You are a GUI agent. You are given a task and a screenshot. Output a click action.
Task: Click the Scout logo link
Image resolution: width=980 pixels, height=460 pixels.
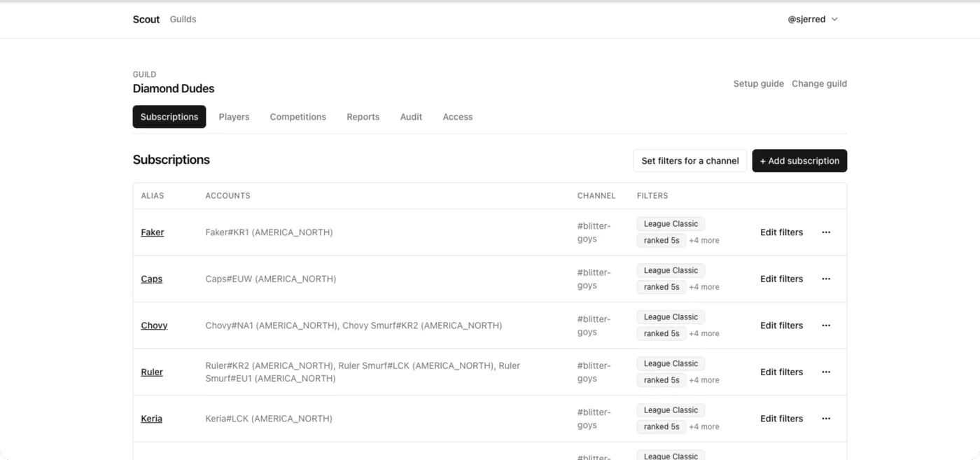(146, 20)
